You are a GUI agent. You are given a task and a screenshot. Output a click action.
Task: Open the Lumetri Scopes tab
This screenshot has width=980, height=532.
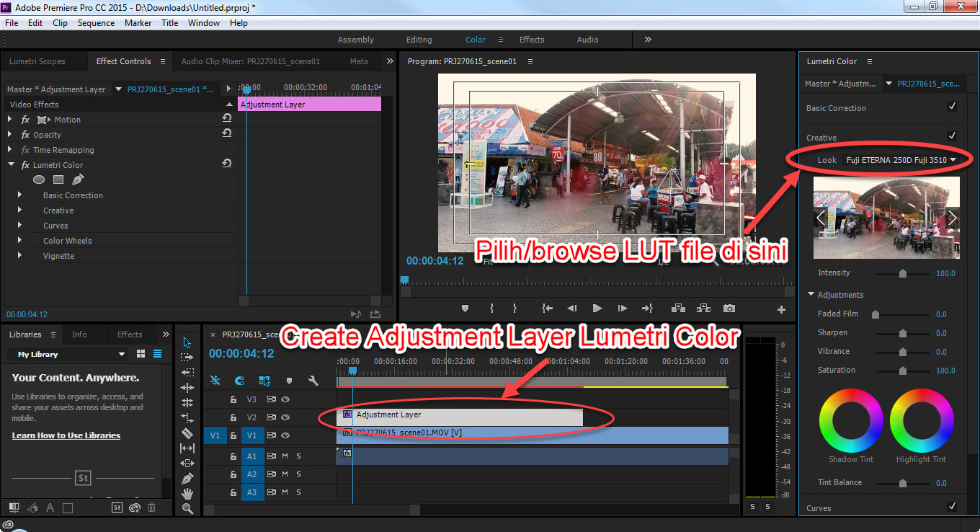coord(37,61)
